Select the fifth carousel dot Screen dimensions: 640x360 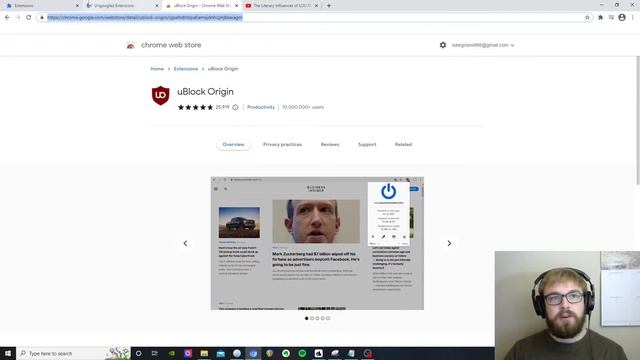click(328, 318)
